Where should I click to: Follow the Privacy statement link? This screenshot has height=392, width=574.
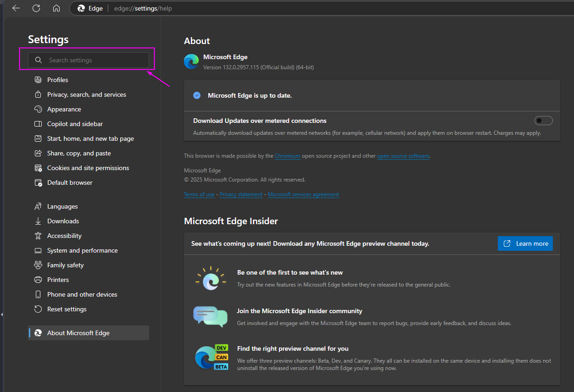241,194
